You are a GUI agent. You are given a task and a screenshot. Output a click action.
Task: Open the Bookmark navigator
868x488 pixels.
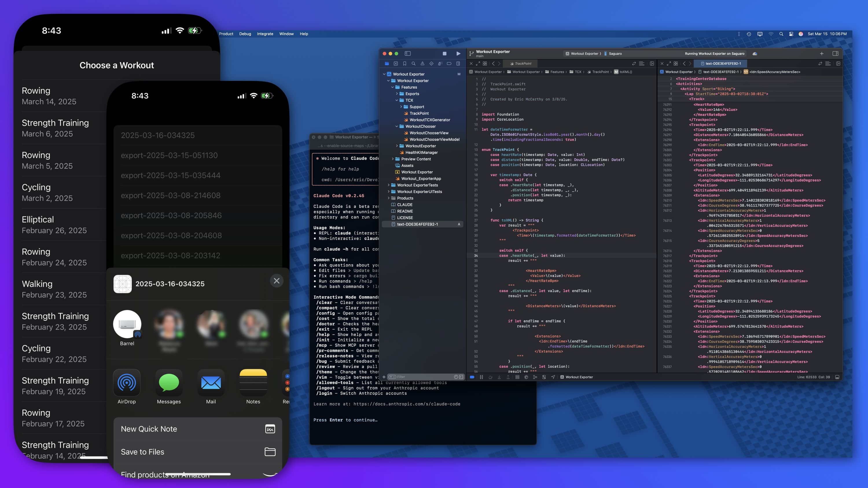(x=405, y=64)
